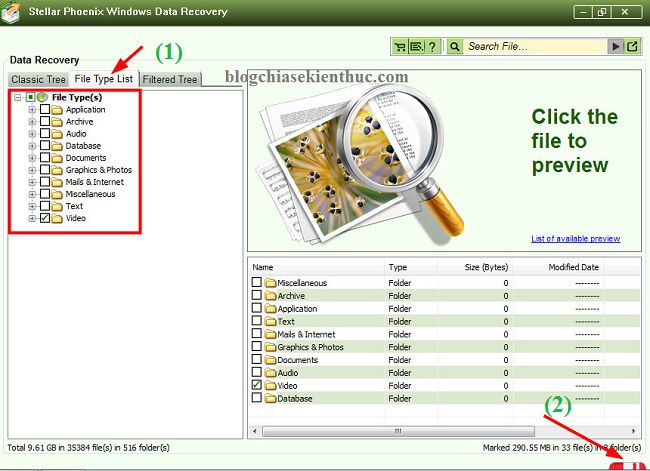Click the export icon at toolbar end
The width and height of the screenshot is (650, 471).
tap(632, 46)
